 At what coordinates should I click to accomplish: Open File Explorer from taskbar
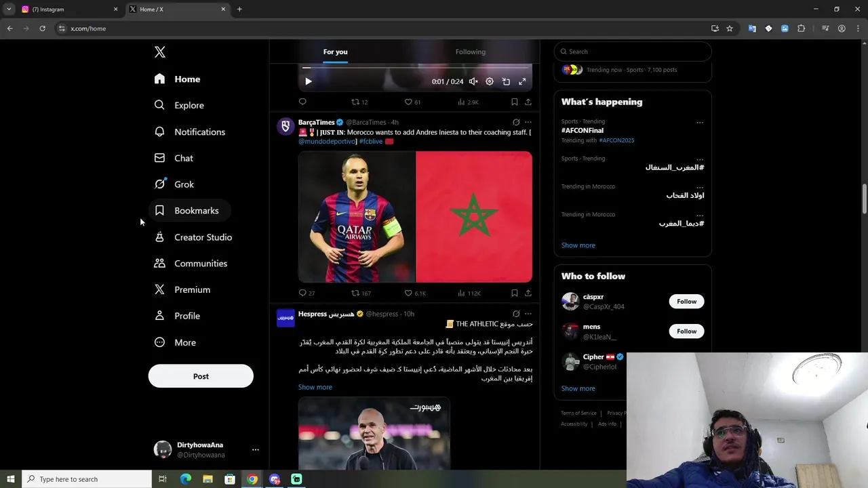tap(208, 479)
